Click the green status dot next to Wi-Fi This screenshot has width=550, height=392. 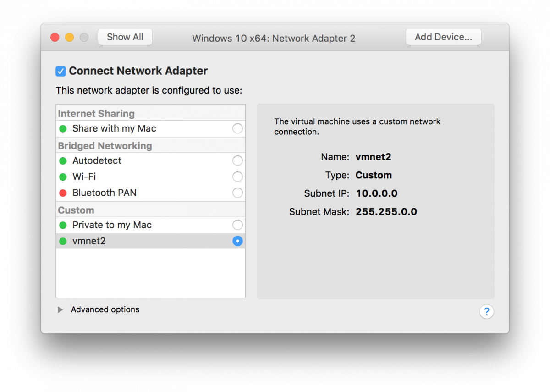63,177
